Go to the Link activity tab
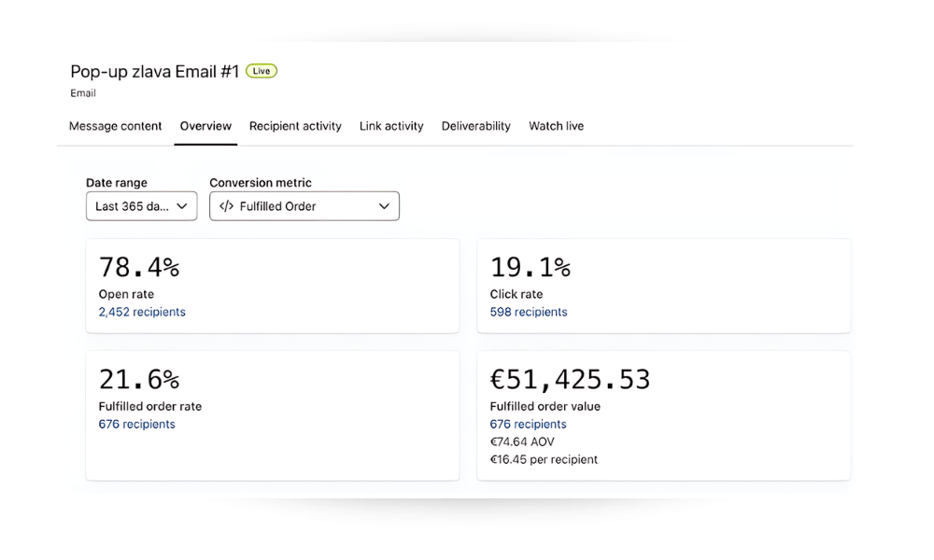Image resolution: width=934 pixels, height=560 pixels. click(x=391, y=126)
